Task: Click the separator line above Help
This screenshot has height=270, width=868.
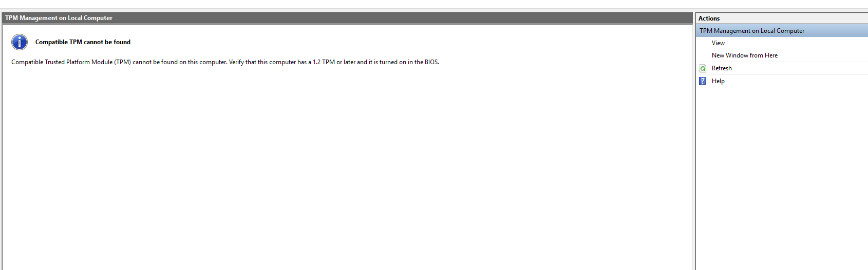Action: (x=782, y=75)
